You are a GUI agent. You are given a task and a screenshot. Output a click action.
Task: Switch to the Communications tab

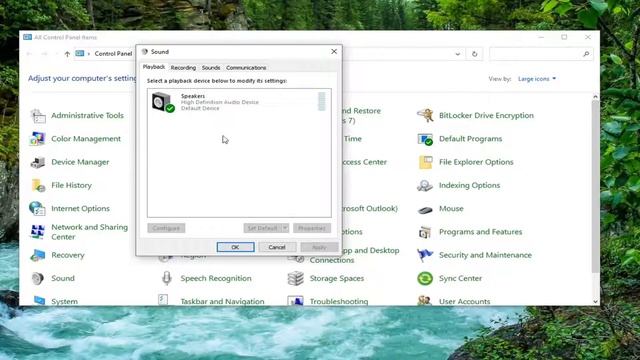[246, 68]
